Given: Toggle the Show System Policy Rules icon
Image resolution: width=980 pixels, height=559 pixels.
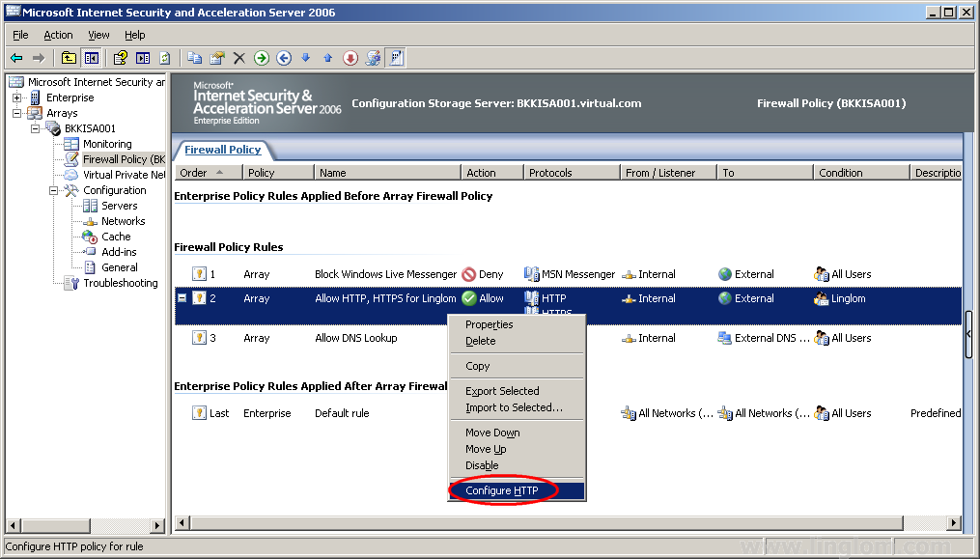Looking at the screenshot, I should (x=396, y=58).
